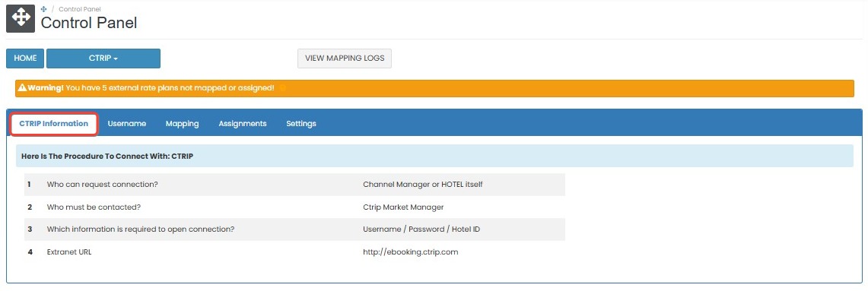Screen dimensions: 868x291
Task: Click 'Channel Manager or HOTEL itself' cell
Action: click(423, 185)
